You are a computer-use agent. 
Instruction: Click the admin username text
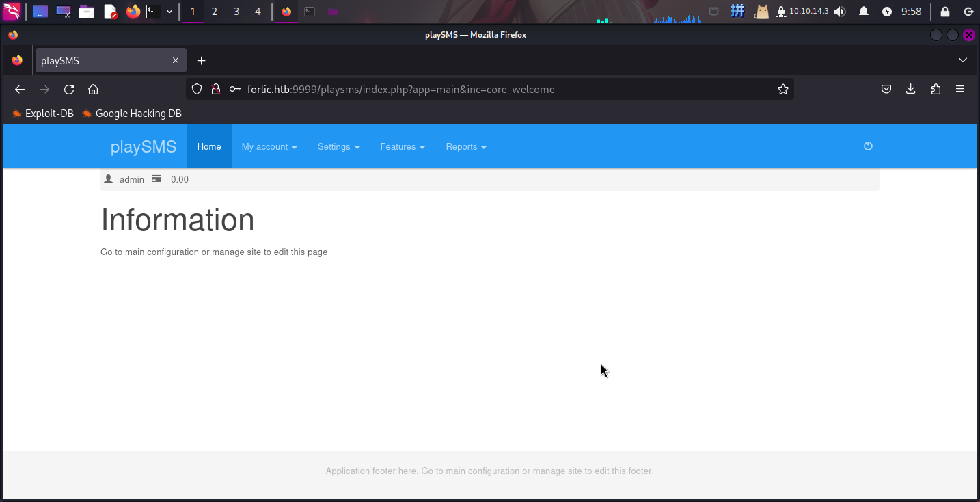pos(132,179)
